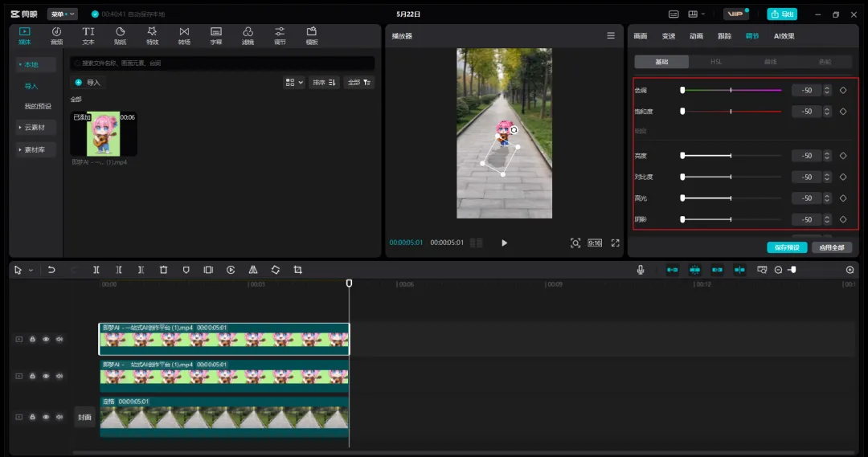Screen dimensions: 868x457
Task: Click the reverse playback icon in timeline toolbar
Action: point(231,270)
